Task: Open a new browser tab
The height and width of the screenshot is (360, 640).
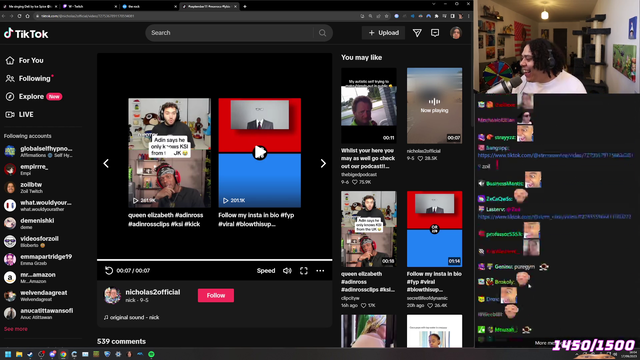Action: [245, 7]
